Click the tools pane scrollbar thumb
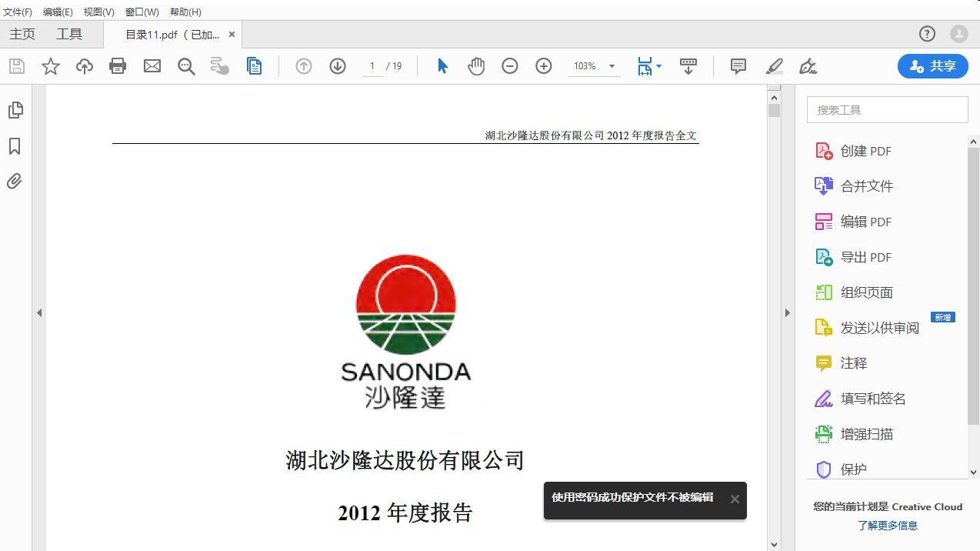980x551 pixels. click(x=973, y=286)
